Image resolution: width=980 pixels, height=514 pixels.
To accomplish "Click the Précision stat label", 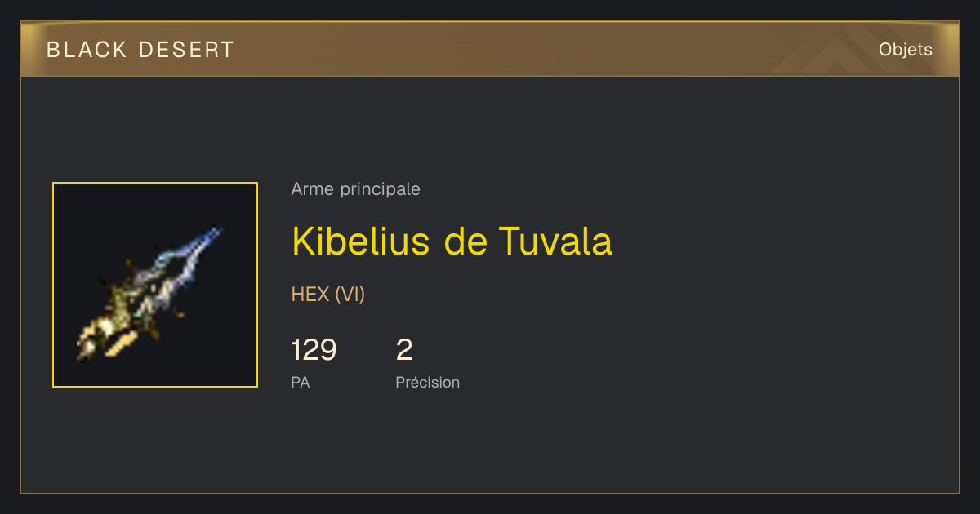I will click(x=428, y=382).
